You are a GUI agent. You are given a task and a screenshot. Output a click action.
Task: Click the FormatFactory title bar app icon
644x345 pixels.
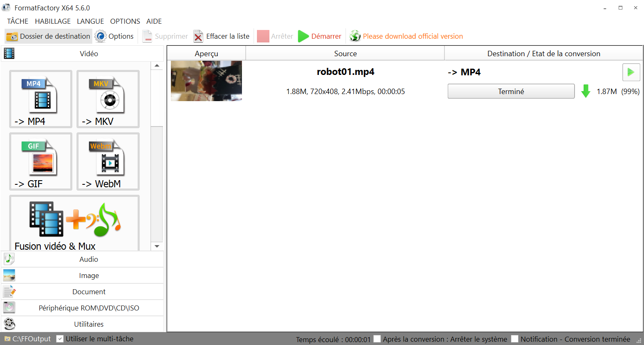pyautogui.click(x=6, y=7)
